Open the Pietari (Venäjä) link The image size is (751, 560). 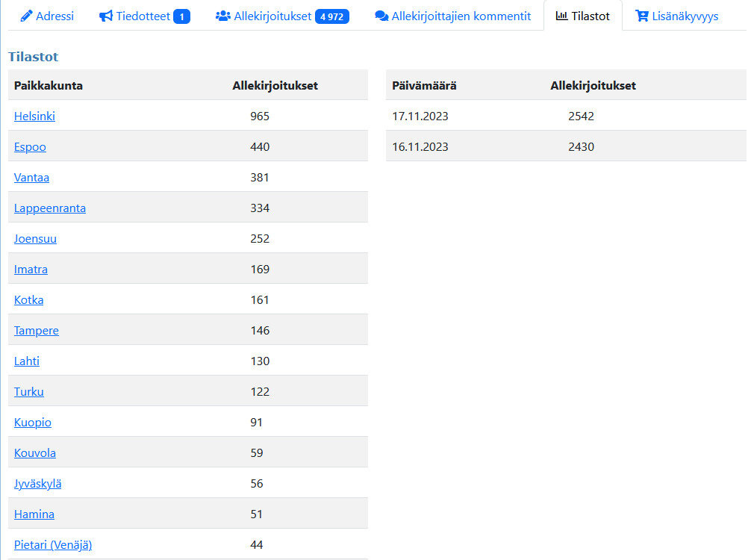[x=53, y=545]
